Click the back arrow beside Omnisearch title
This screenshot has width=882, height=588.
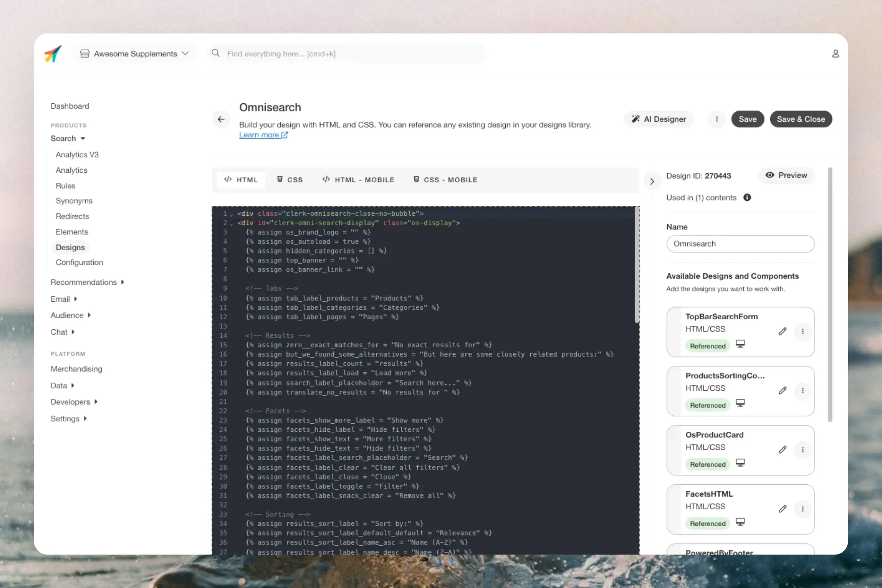click(x=221, y=119)
